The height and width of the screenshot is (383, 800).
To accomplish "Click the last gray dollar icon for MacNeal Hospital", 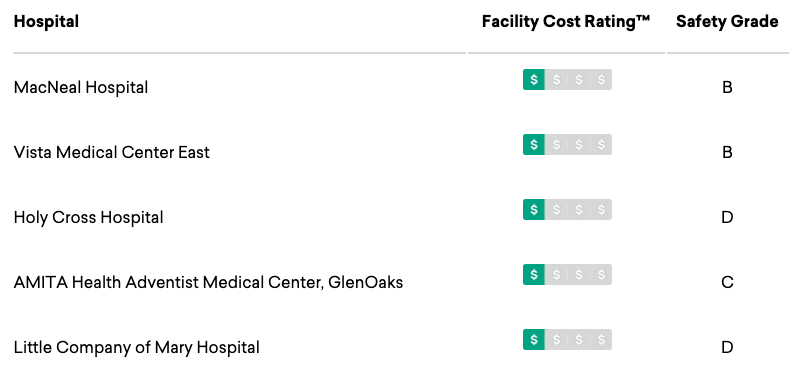I will (602, 80).
